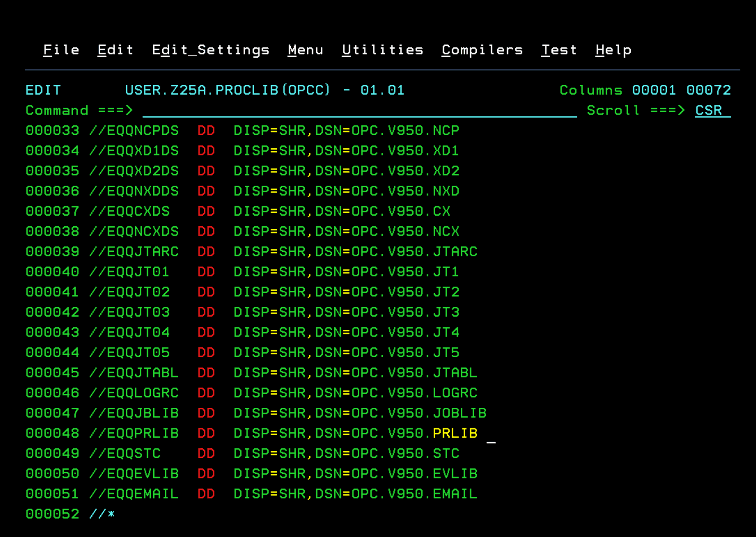This screenshot has width=756, height=537.
Task: Open the Utilities menu
Action: click(382, 50)
